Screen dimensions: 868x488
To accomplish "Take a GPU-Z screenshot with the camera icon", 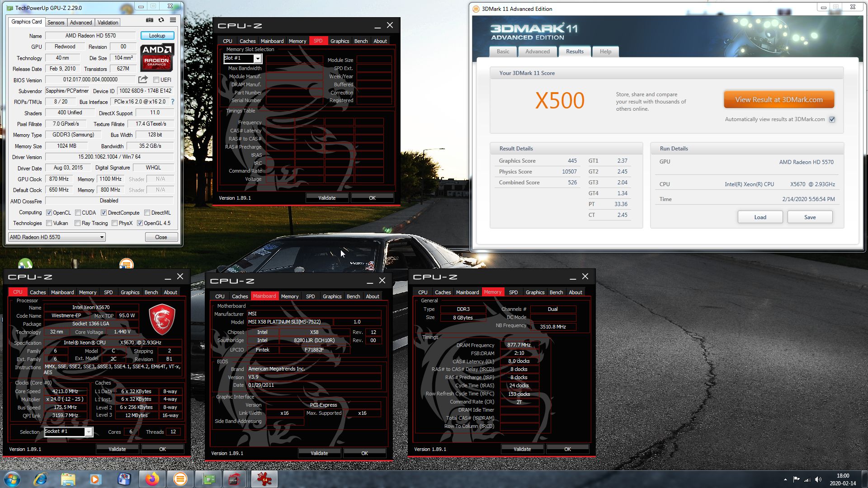I will (150, 20).
